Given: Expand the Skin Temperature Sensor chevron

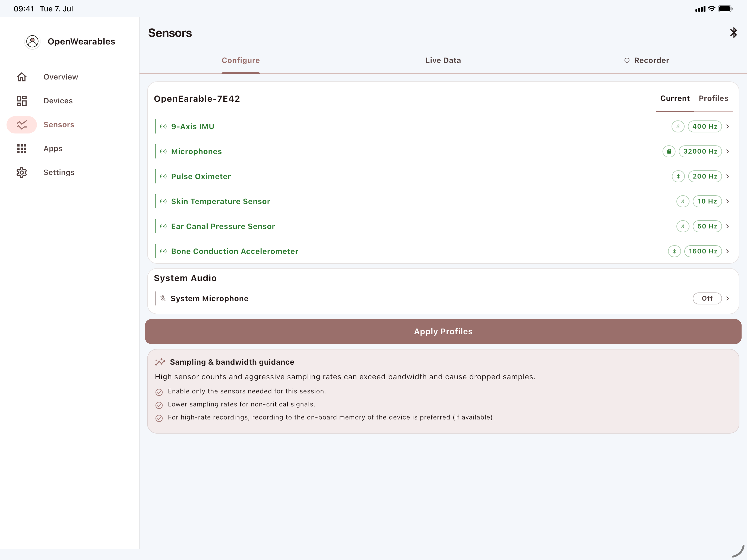Looking at the screenshot, I should (x=728, y=202).
